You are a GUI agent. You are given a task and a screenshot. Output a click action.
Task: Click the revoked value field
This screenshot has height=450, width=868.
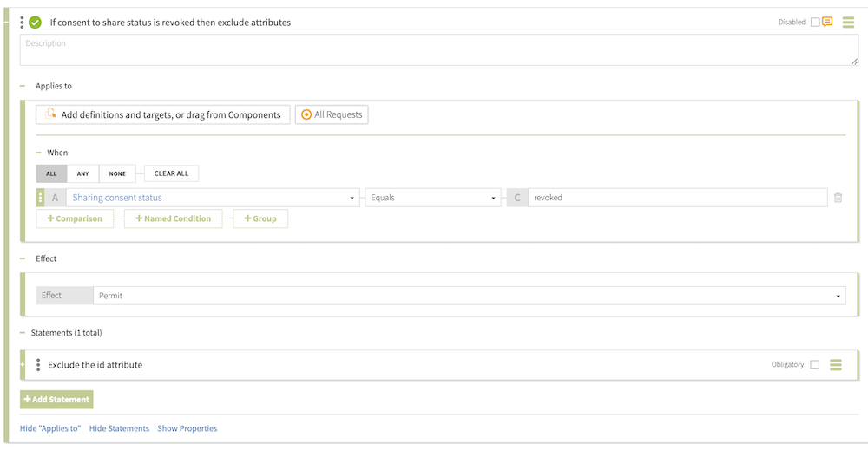pos(678,198)
